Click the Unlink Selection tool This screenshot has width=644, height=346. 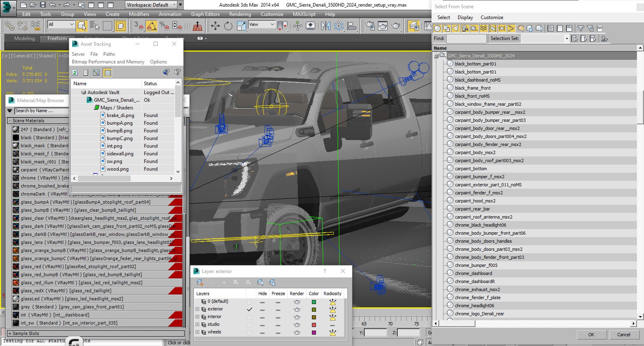tap(22, 26)
